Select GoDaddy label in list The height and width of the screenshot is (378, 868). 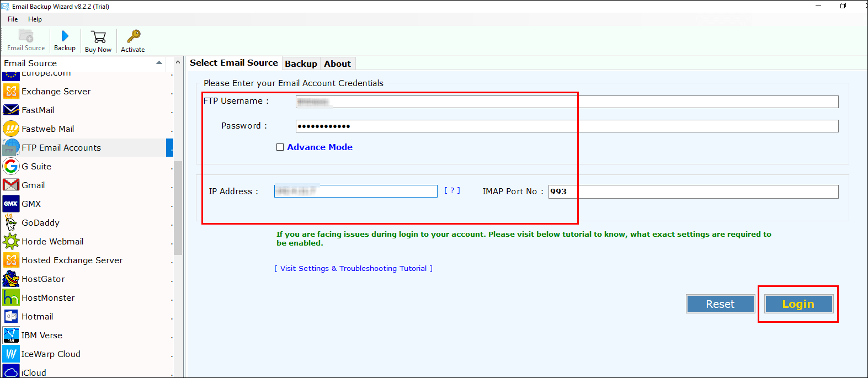click(40, 223)
